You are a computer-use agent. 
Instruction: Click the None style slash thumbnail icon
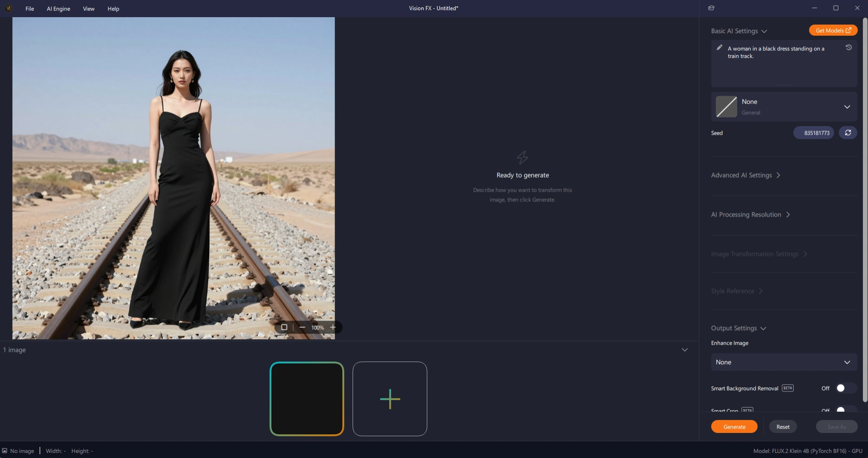point(726,107)
